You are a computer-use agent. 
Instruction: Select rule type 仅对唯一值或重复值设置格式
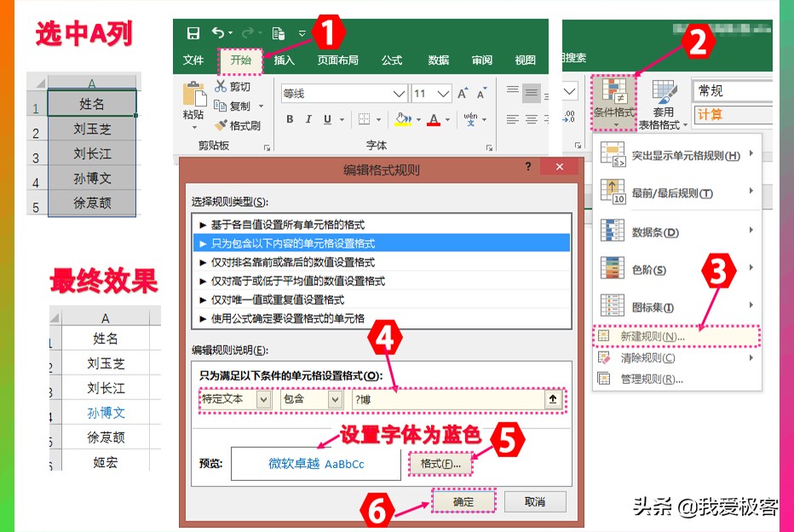(382, 300)
